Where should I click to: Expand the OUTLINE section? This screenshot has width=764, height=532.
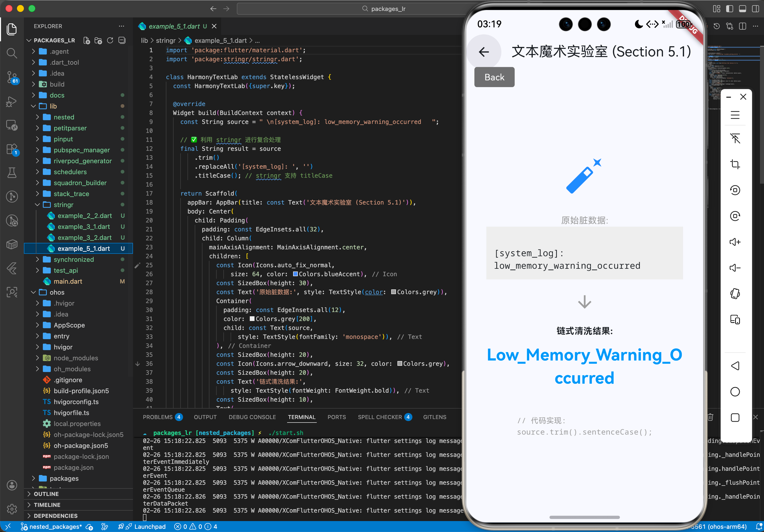78,494
